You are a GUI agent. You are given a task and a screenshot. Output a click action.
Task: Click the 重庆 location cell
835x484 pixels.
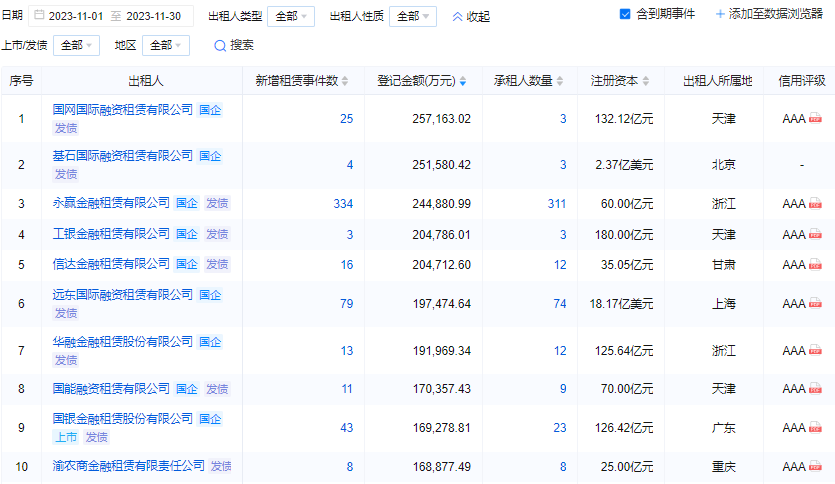point(724,467)
